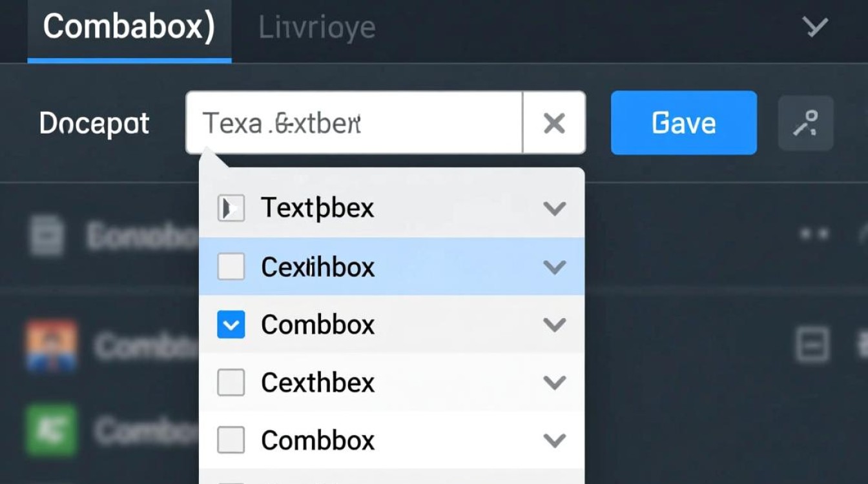Screen dimensions: 868x484
Task: Expand the chevron next to the checked Combbox
Action: click(554, 325)
